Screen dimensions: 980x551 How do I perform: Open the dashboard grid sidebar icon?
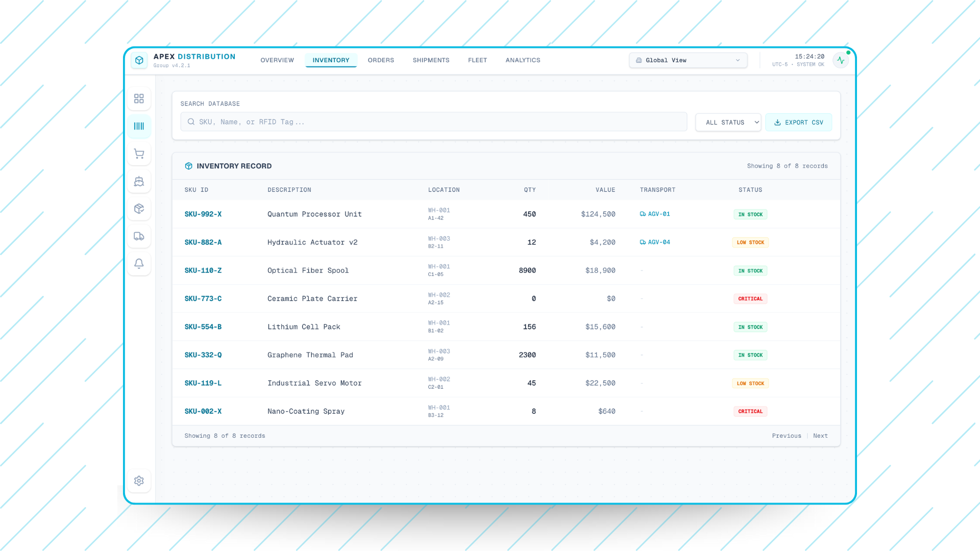139,98
